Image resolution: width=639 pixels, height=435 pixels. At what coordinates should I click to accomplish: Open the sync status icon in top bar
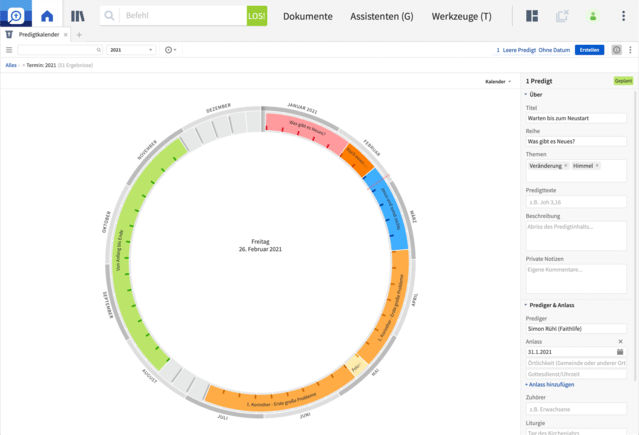point(562,16)
